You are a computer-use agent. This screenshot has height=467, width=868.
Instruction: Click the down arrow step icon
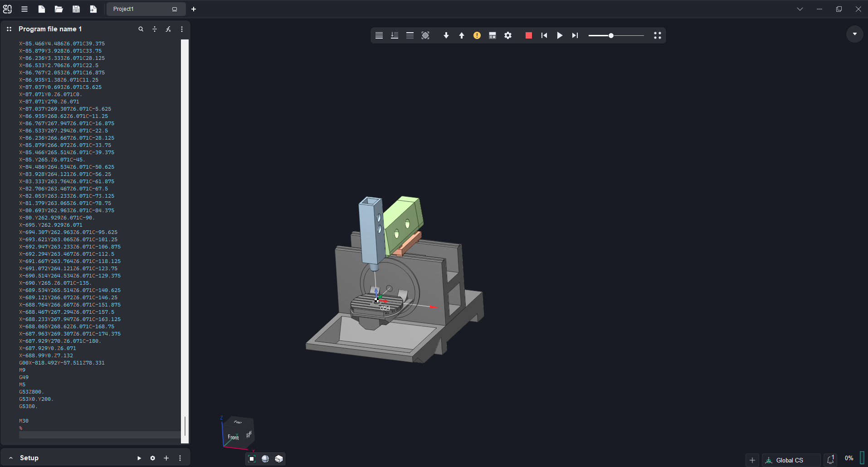(446, 35)
